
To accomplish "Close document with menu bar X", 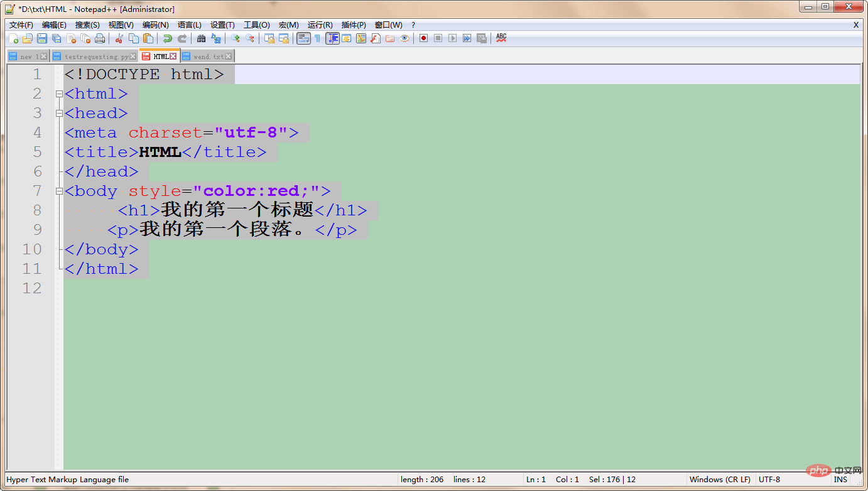I will click(x=855, y=25).
